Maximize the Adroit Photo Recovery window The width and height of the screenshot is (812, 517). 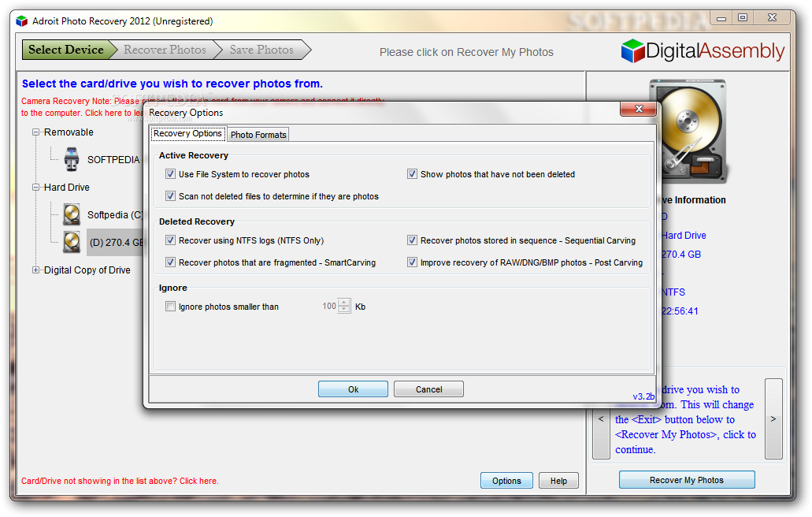point(743,17)
